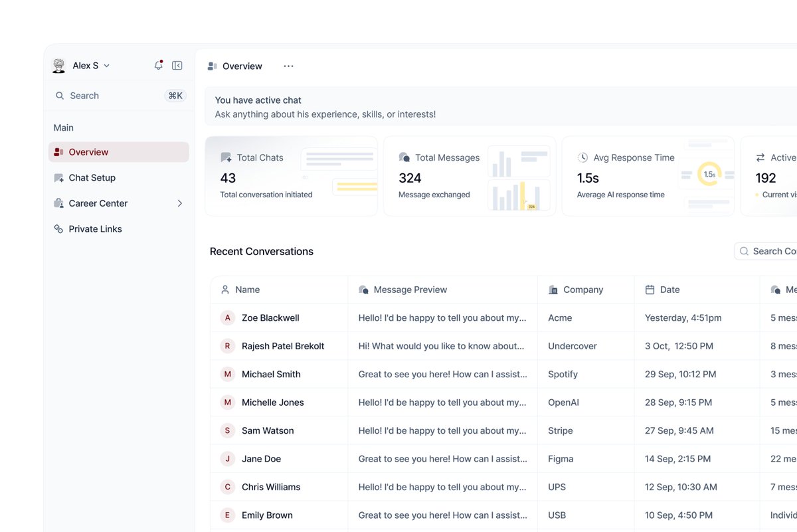797x532 pixels.
Task: Click the OpenAI company cell
Action: pos(586,402)
